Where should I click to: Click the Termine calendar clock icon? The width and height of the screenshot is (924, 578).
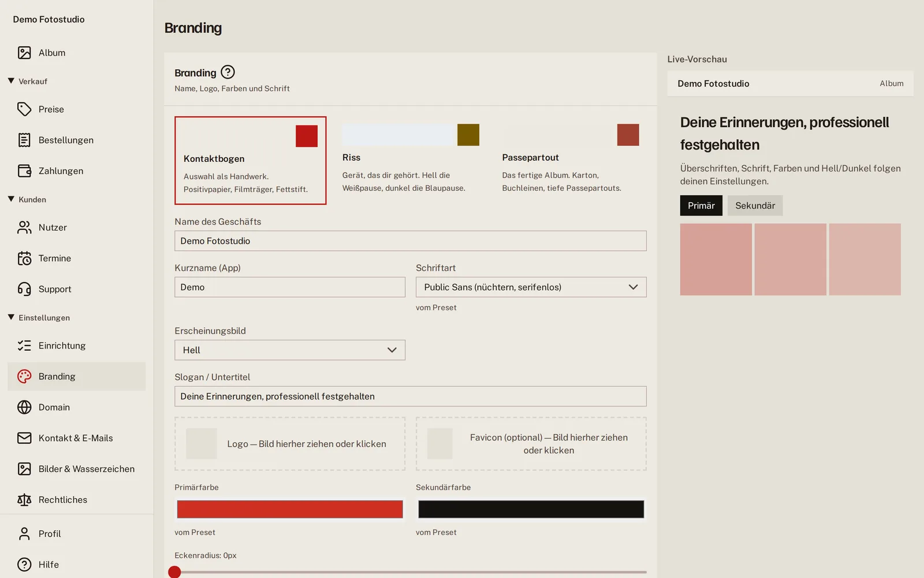coord(24,258)
